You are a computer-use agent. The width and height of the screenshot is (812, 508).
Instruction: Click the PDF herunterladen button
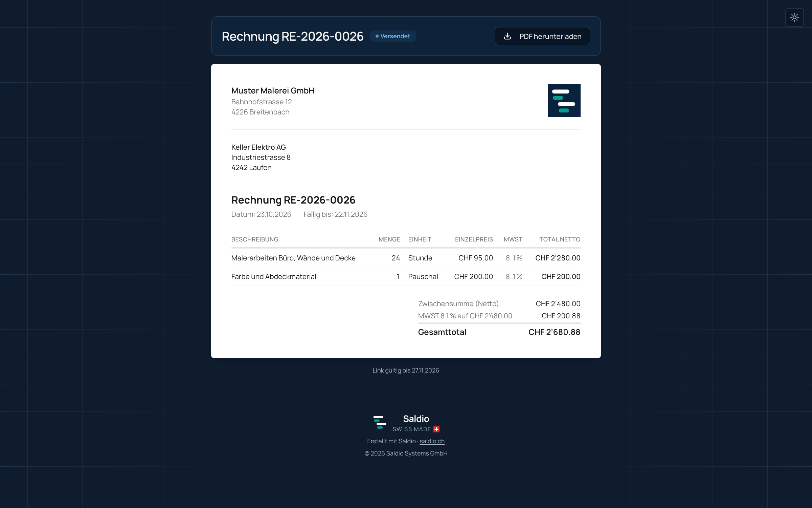pyautogui.click(x=542, y=36)
